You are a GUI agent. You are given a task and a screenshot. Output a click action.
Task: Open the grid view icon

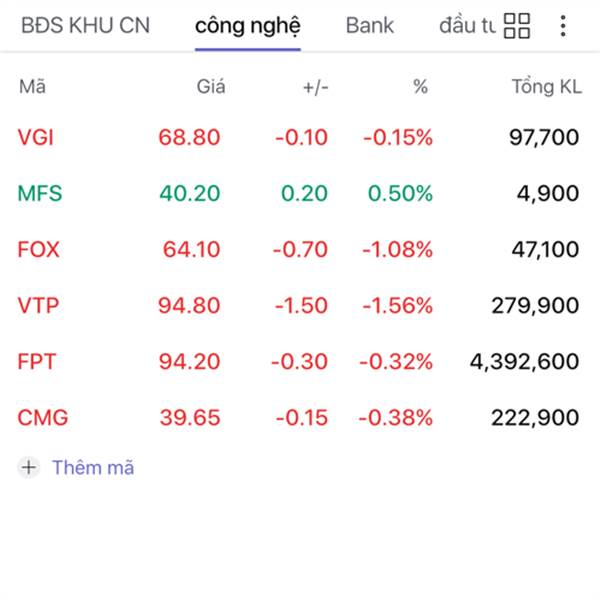[x=517, y=26]
